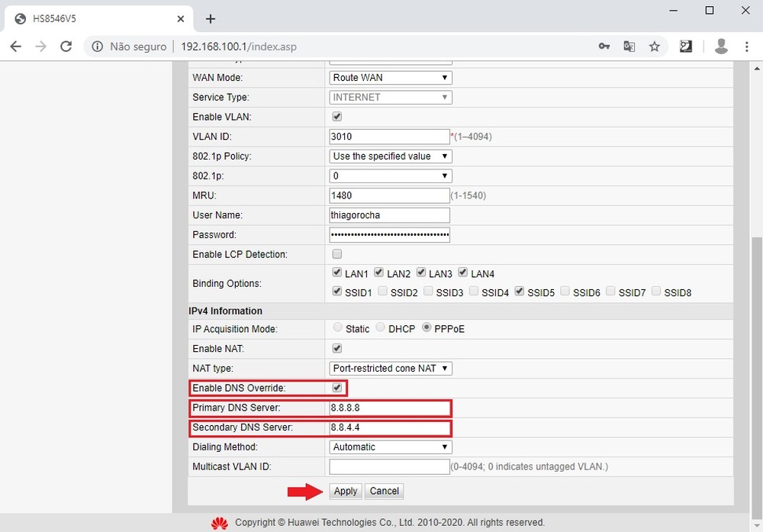The width and height of the screenshot is (763, 532).
Task: Select PPPoE IP acquisition mode
Action: 427,327
